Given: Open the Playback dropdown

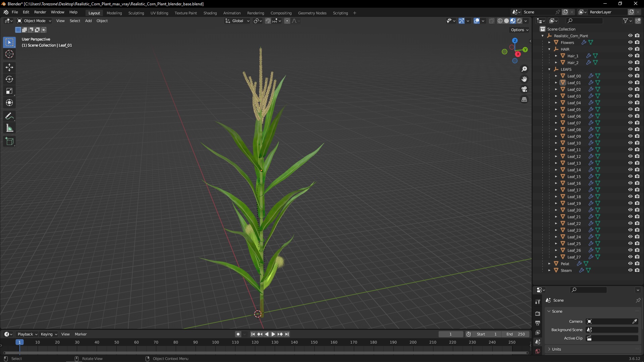Looking at the screenshot, I should [27, 334].
